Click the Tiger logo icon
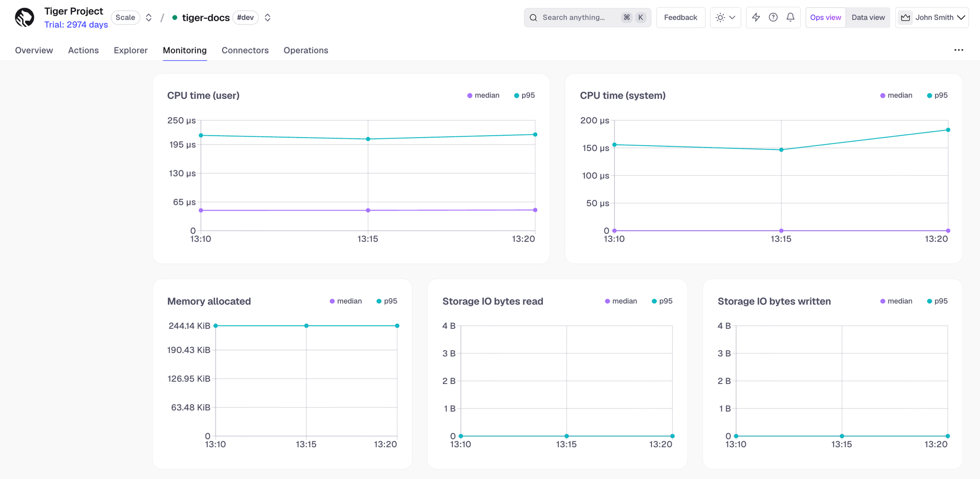 (x=24, y=18)
